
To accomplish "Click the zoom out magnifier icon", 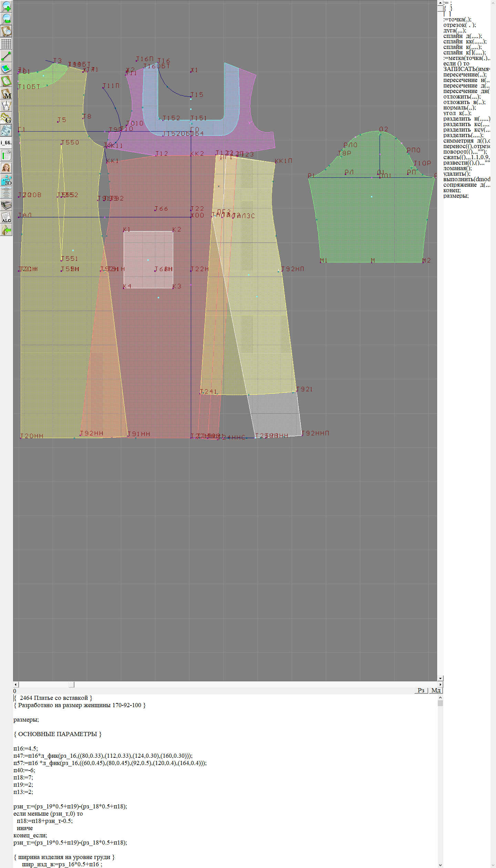I will pos(6,19).
